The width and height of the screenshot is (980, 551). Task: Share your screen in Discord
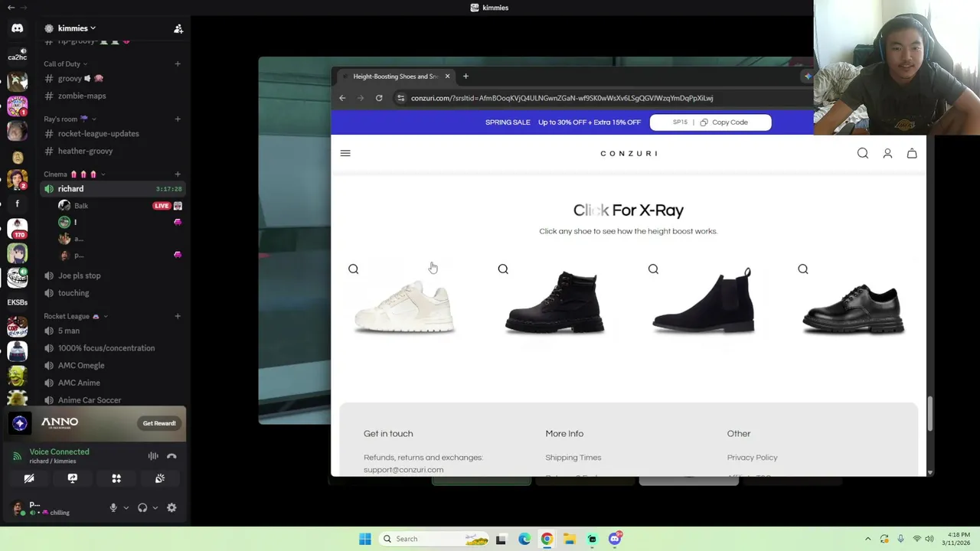click(x=73, y=478)
